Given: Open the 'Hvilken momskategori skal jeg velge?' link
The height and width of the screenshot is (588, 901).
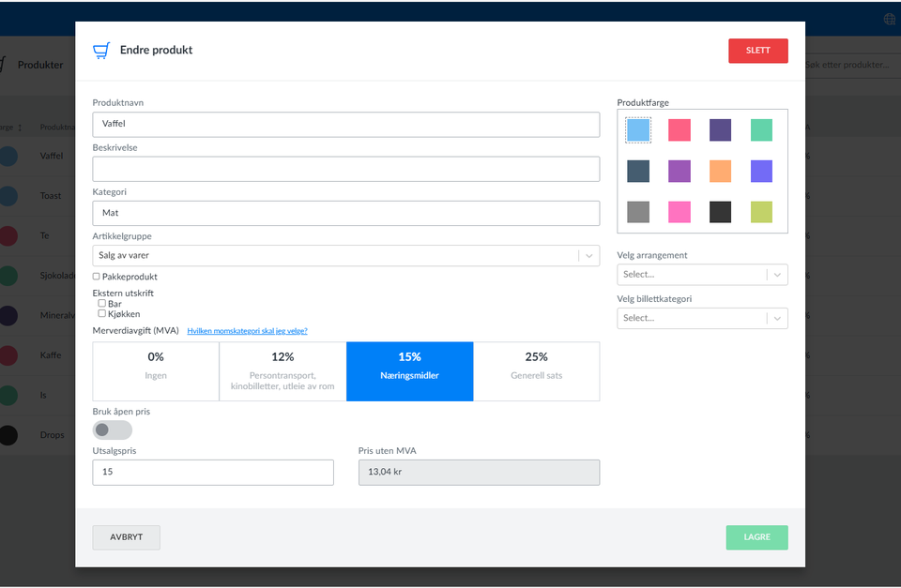Looking at the screenshot, I should point(247,331).
